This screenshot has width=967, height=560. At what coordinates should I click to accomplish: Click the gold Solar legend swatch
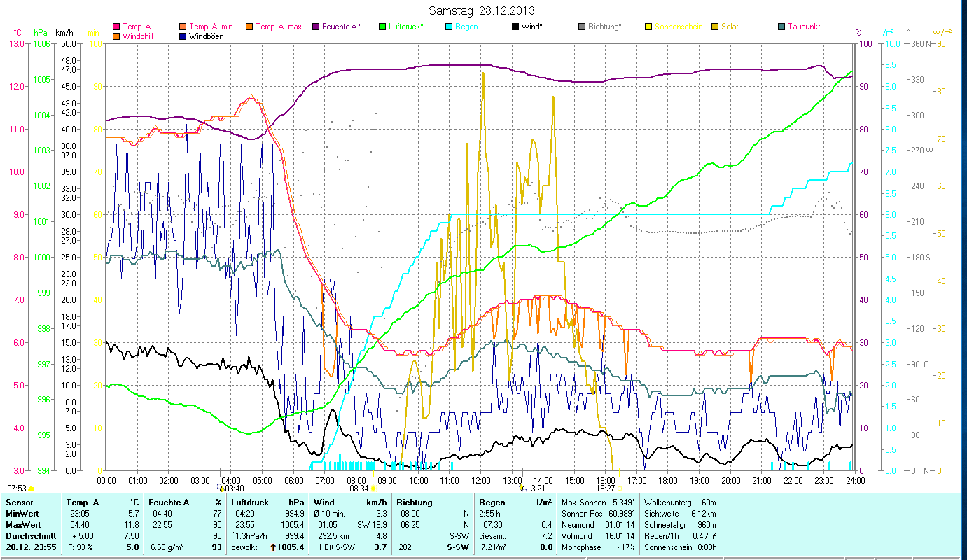pyautogui.click(x=715, y=27)
